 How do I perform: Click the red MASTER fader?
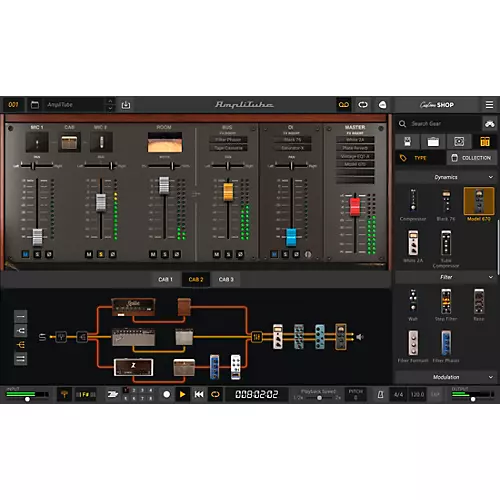[355, 207]
